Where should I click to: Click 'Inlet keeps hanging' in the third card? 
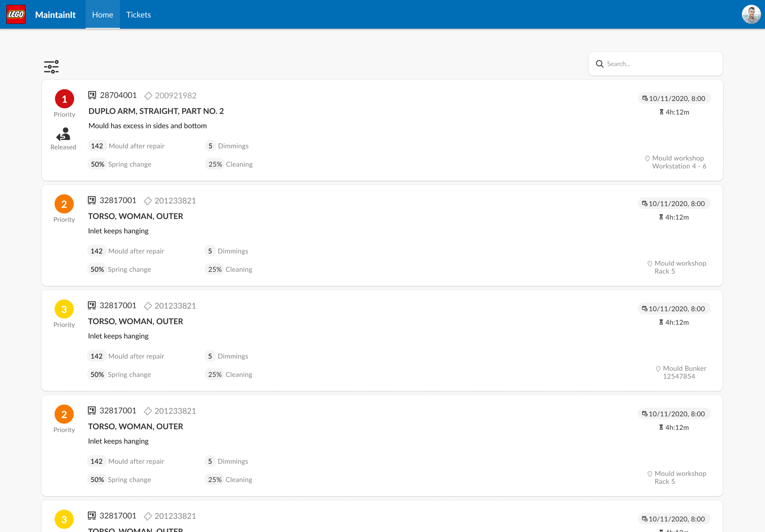(118, 336)
